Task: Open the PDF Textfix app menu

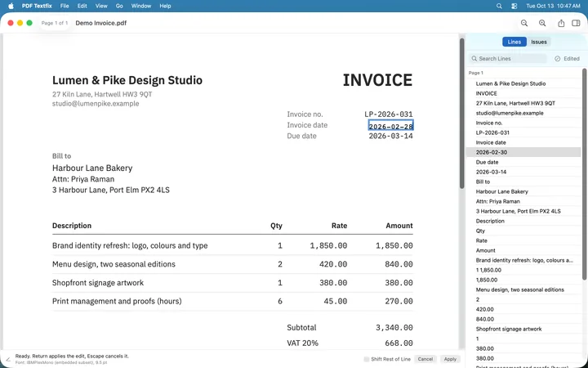Action: [37, 6]
